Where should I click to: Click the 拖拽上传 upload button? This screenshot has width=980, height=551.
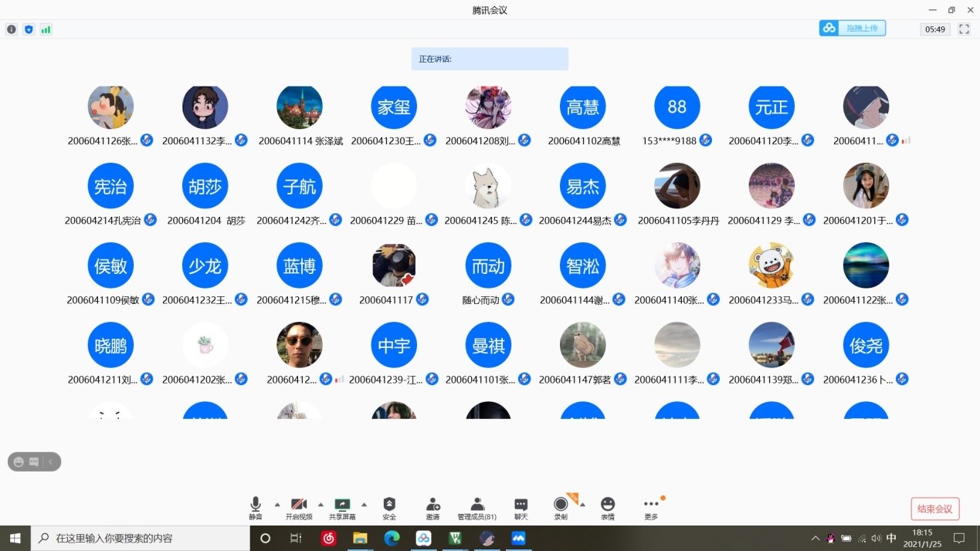pos(853,29)
